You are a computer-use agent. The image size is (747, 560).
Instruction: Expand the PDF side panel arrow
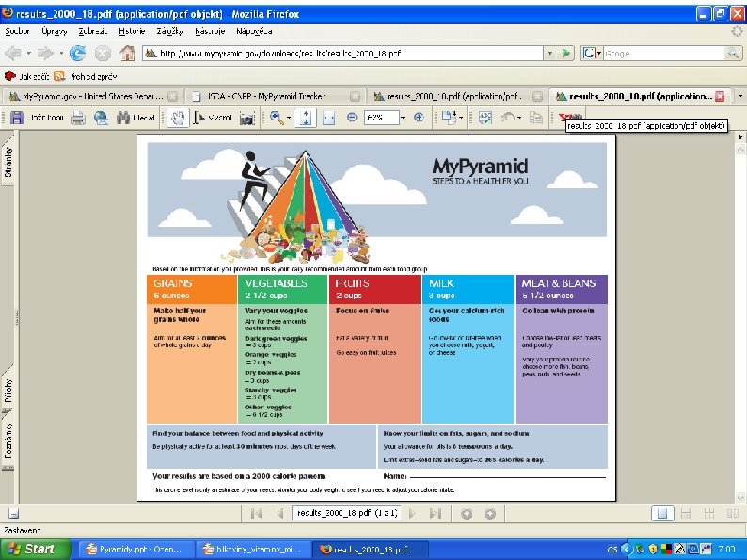point(739,136)
